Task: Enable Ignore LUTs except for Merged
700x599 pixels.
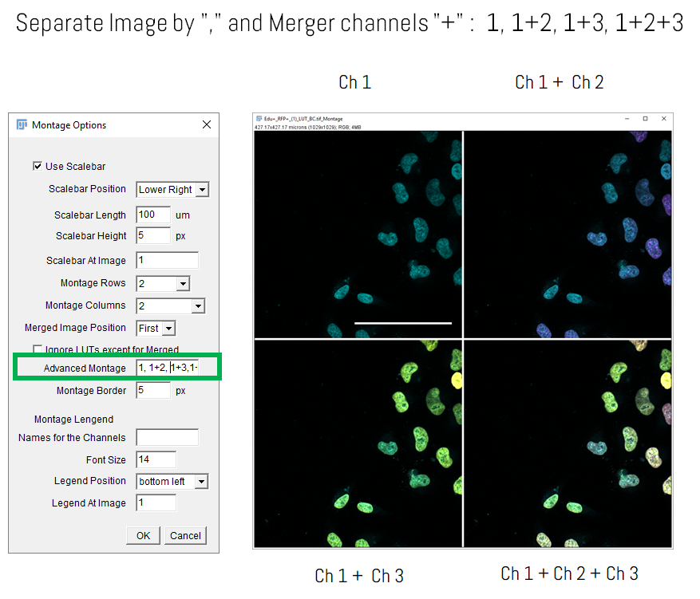Action: (38, 349)
